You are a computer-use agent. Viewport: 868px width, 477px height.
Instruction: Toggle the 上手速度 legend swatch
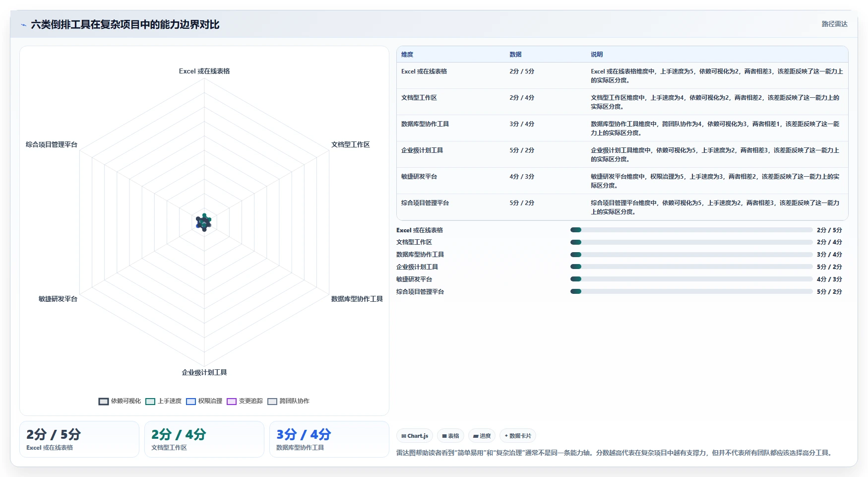click(x=150, y=402)
